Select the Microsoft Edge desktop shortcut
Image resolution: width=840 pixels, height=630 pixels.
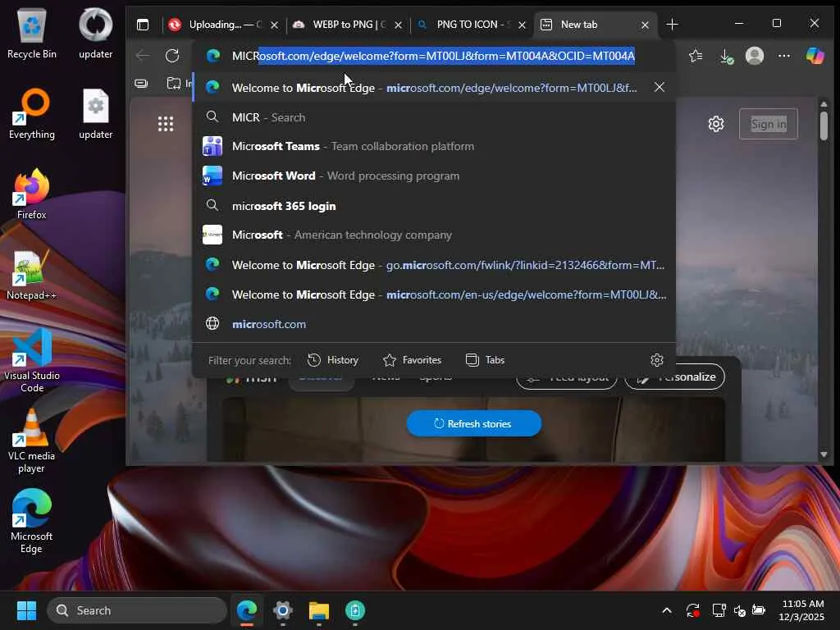click(x=32, y=521)
